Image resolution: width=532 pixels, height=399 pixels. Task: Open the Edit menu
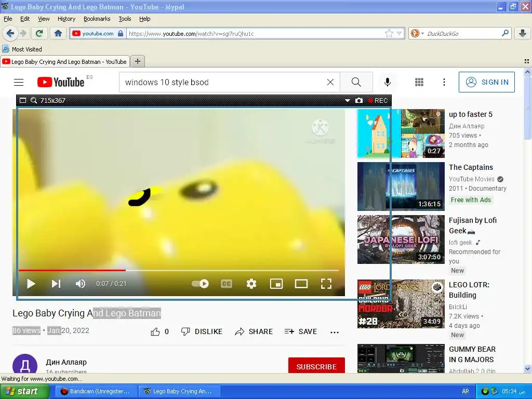(25, 19)
